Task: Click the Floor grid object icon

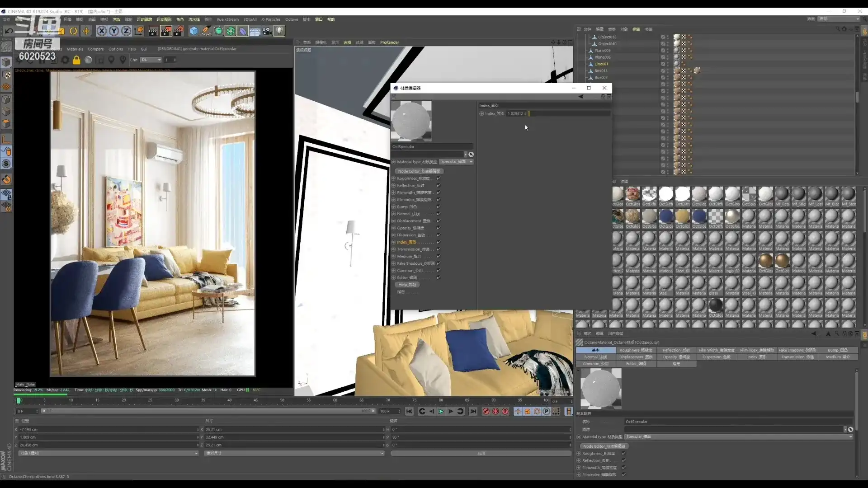Action: [x=255, y=31]
